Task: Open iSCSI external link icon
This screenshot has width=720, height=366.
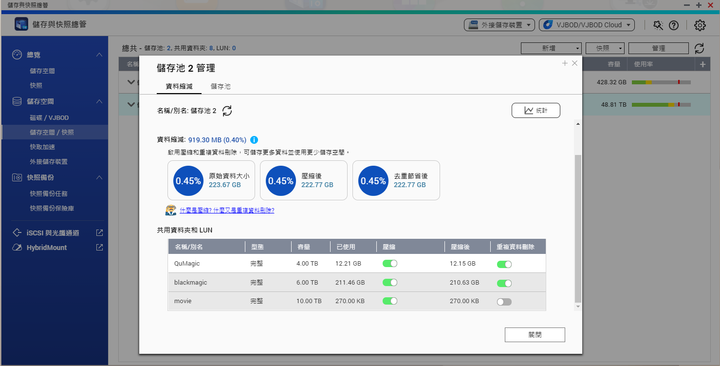Action: coord(99,233)
